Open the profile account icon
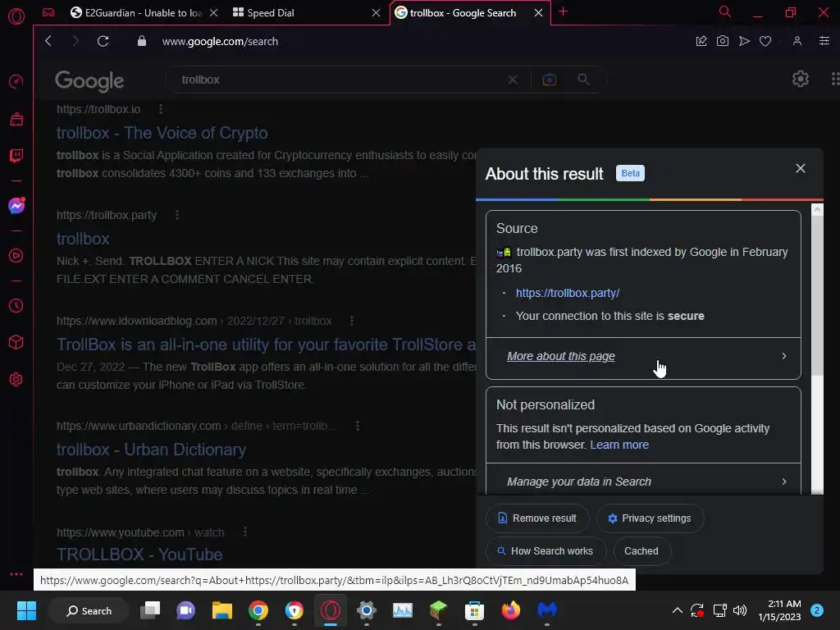840x630 pixels. pyautogui.click(x=797, y=41)
